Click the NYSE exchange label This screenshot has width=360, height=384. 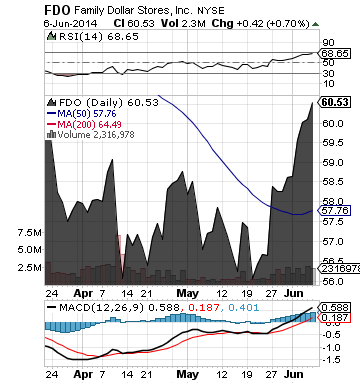(211, 11)
